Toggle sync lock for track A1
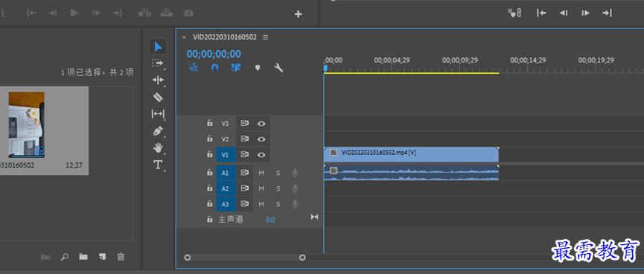644x274 pixels. (x=245, y=173)
